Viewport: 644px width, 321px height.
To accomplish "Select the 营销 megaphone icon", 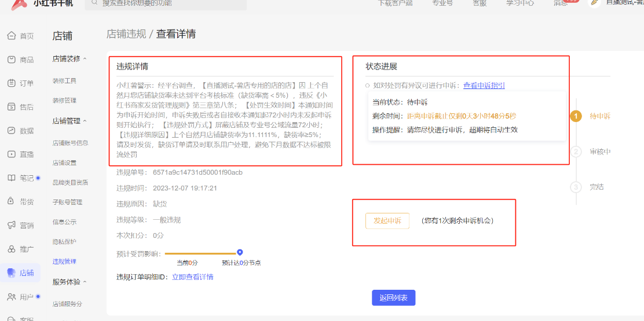I will tap(12, 225).
